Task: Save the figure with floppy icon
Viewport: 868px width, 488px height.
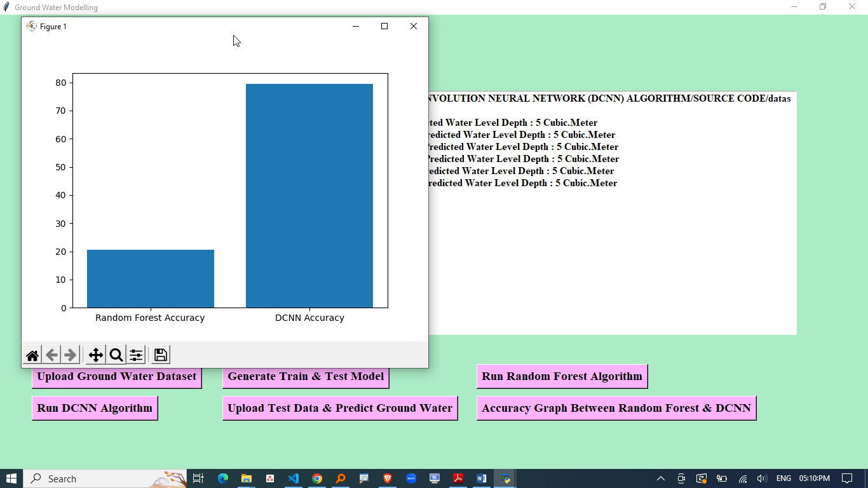Action: click(x=161, y=355)
